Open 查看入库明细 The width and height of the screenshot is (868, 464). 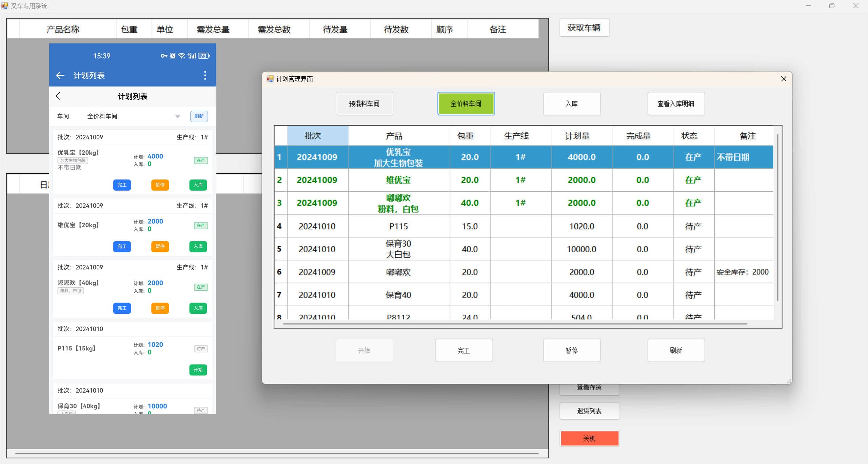(675, 103)
